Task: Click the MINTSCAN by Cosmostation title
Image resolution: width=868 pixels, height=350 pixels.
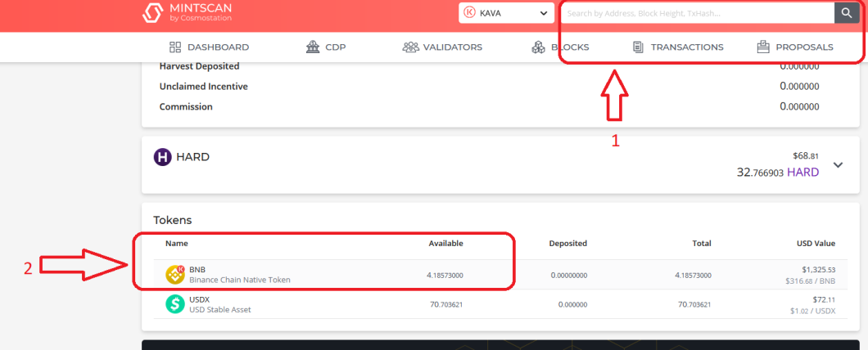Action: tap(201, 13)
